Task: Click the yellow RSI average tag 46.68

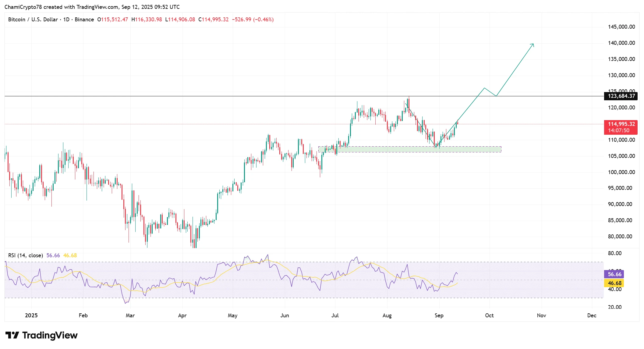Action: pos(614,283)
